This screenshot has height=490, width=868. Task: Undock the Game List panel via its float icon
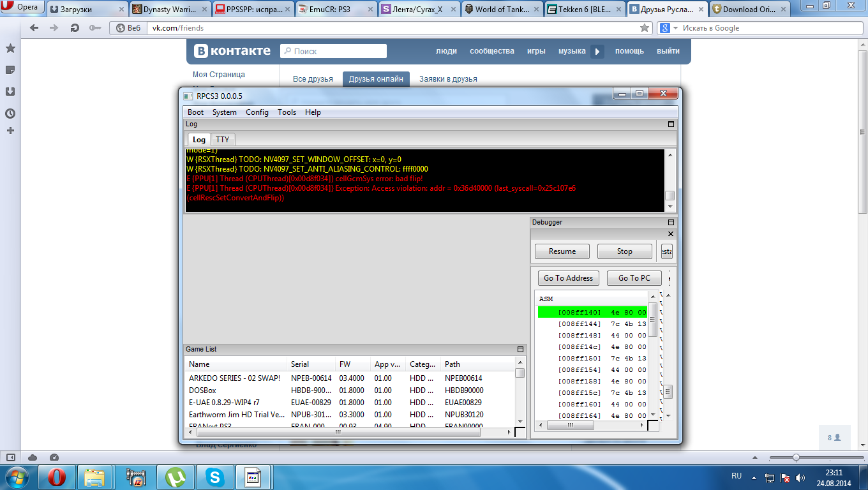click(520, 350)
